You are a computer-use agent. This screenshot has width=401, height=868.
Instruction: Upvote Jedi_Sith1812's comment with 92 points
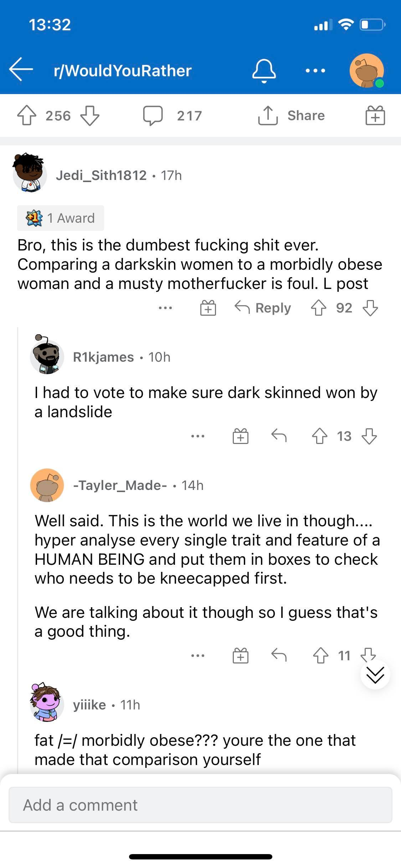tap(318, 308)
